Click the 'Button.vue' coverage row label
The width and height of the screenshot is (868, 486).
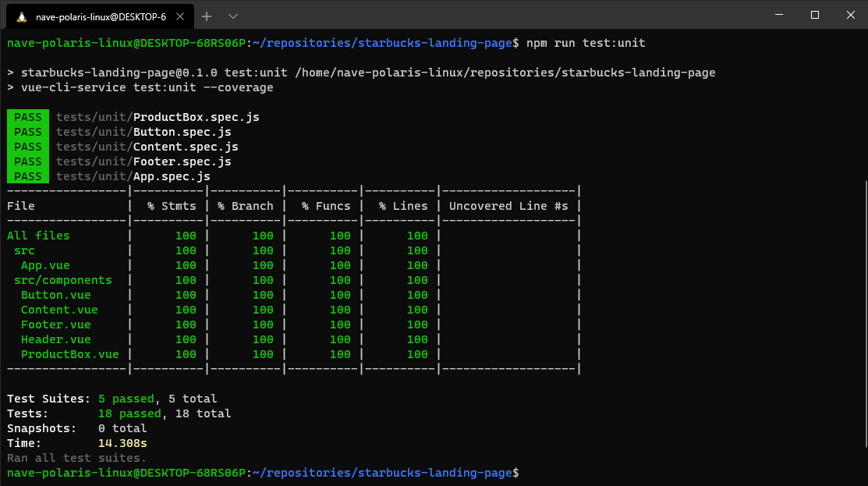tap(56, 295)
